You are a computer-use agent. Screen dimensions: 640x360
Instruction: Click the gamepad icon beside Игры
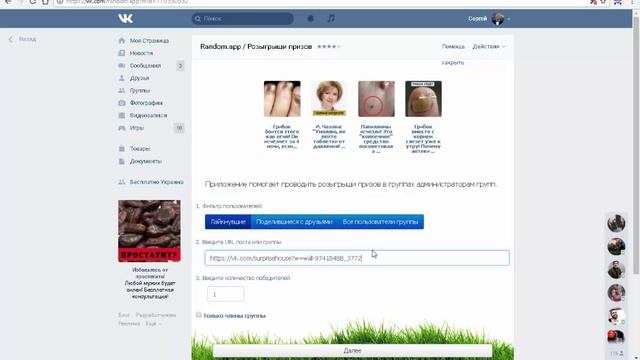[122, 128]
